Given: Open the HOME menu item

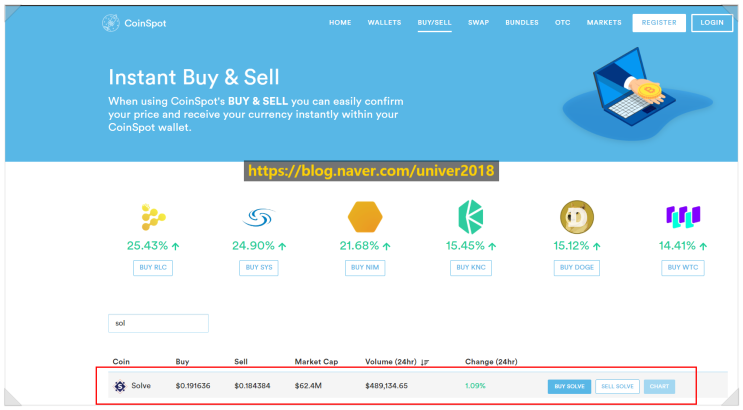Looking at the screenshot, I should tap(340, 22).
